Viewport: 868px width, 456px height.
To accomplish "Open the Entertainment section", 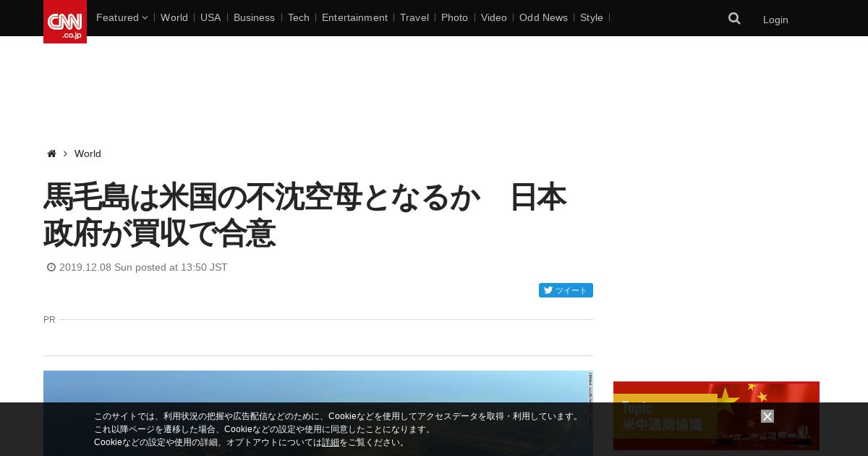I will [x=354, y=17].
